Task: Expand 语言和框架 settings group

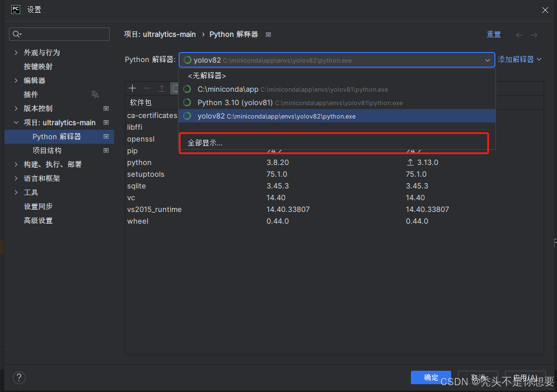Action: pos(16,178)
